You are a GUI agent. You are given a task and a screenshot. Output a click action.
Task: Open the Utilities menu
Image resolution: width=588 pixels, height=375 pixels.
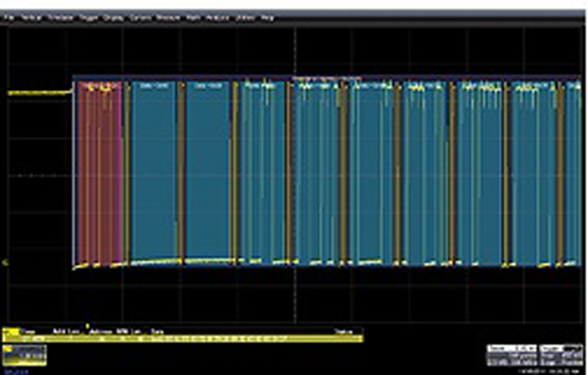[x=245, y=18]
